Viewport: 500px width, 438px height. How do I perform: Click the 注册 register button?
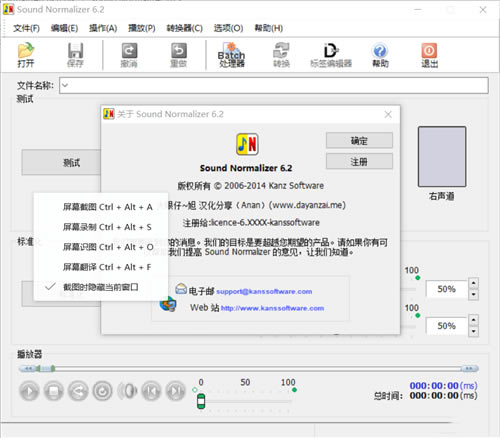(x=359, y=161)
